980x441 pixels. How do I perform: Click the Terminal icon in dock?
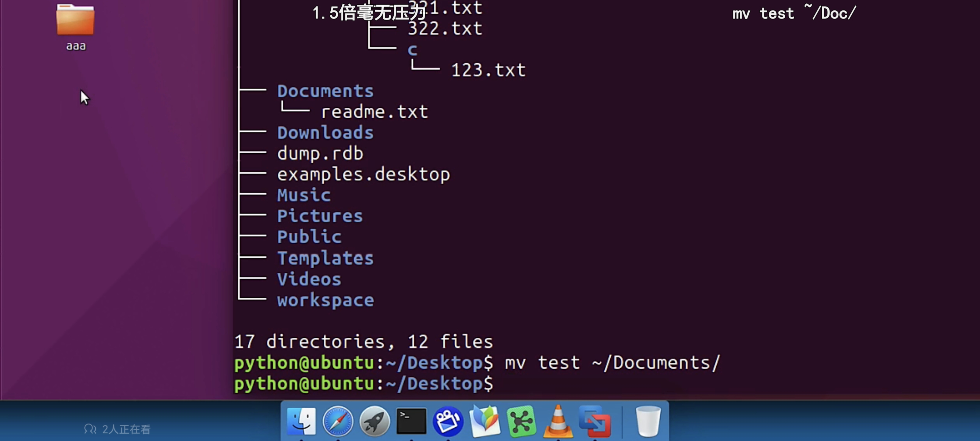(x=411, y=421)
